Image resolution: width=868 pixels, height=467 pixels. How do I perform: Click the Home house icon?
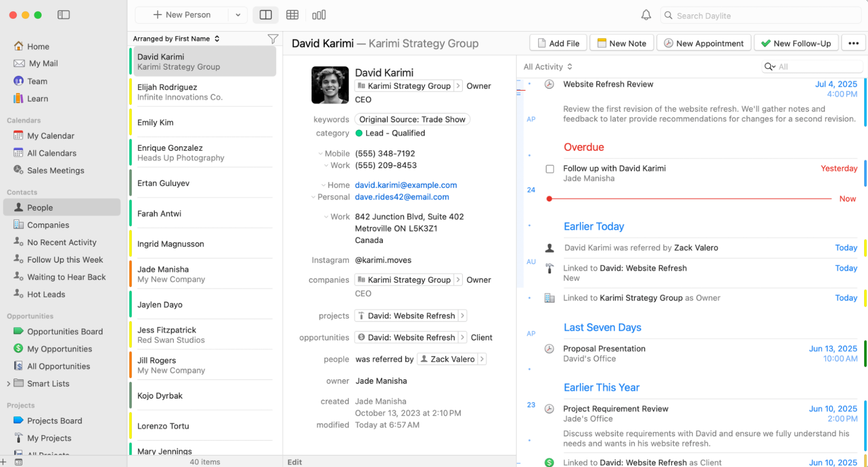pos(18,46)
